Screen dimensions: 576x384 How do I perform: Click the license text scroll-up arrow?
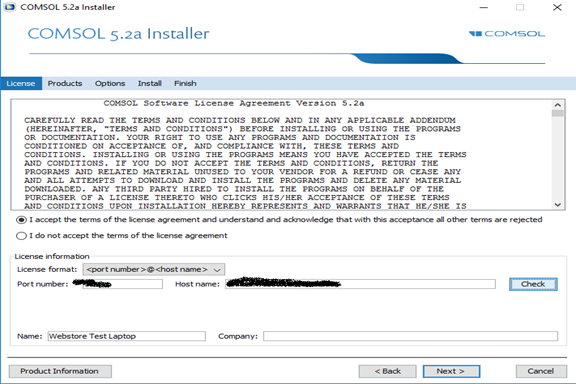(558, 105)
